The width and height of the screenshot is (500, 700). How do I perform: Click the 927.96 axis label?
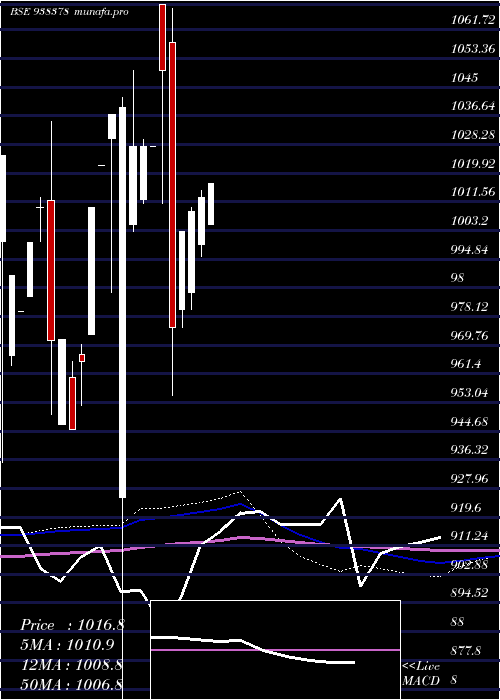click(x=471, y=479)
